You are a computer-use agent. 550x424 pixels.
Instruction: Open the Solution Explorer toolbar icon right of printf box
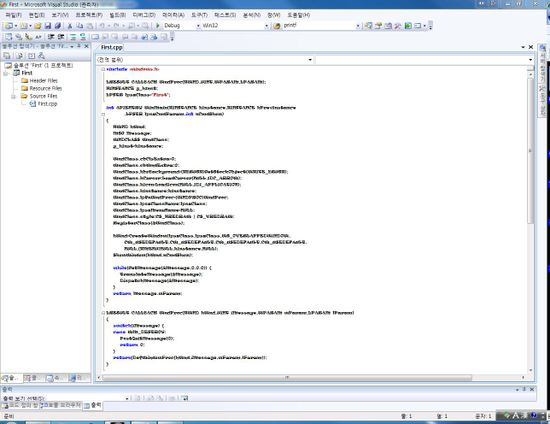click(368, 26)
